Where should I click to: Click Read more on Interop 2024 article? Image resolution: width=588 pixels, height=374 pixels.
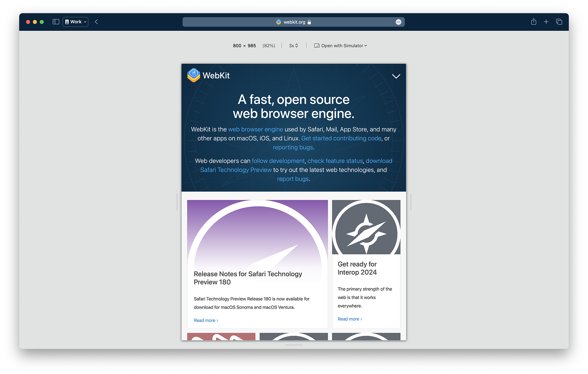349,319
